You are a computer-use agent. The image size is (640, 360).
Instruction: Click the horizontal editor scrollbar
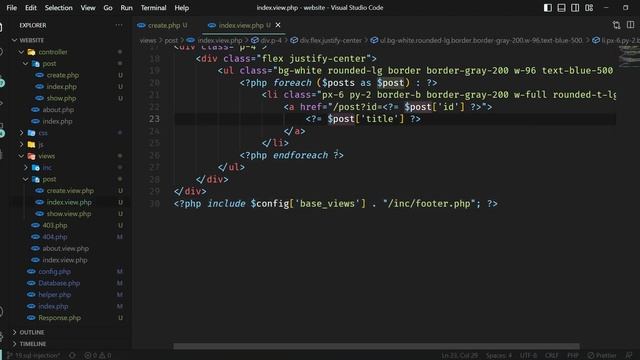point(376,346)
